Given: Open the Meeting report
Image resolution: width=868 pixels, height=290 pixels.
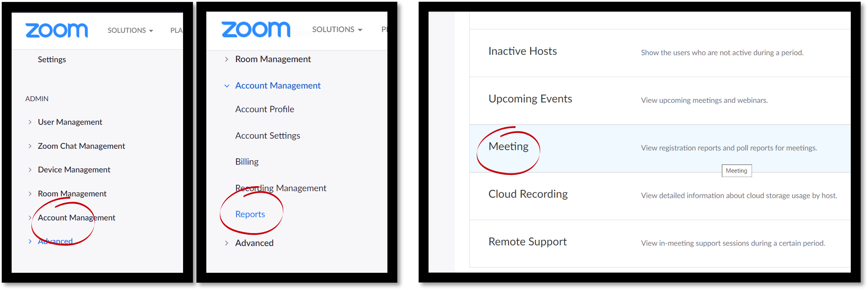Looking at the screenshot, I should pyautogui.click(x=509, y=146).
